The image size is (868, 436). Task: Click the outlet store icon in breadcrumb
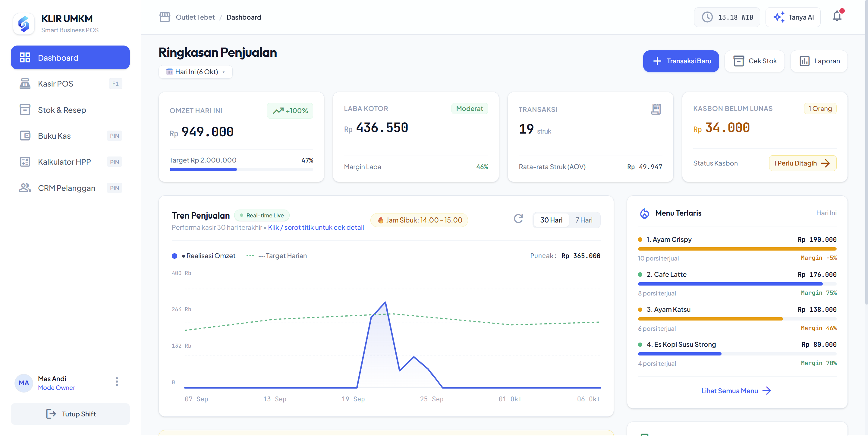[165, 17]
